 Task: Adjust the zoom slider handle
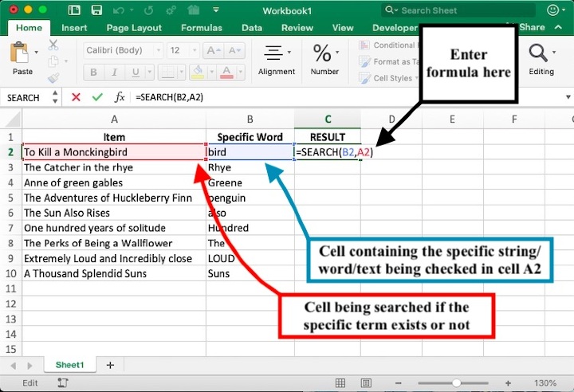456,383
